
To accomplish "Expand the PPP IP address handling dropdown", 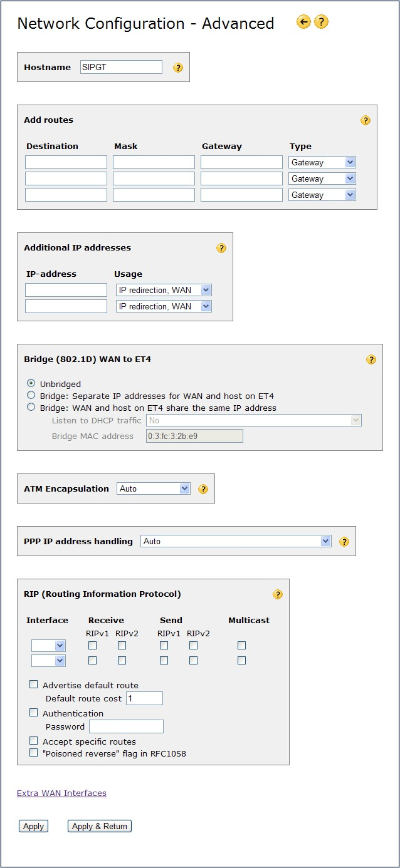I will 236,541.
